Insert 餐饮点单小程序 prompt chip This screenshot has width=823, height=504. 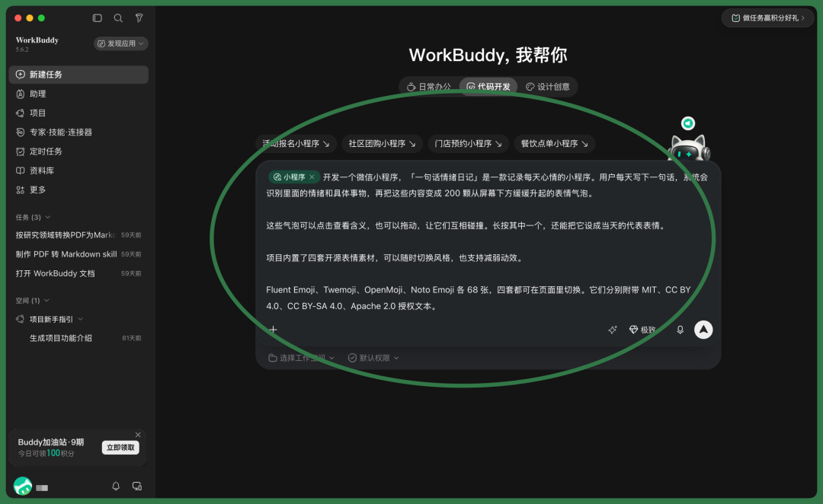coord(554,144)
